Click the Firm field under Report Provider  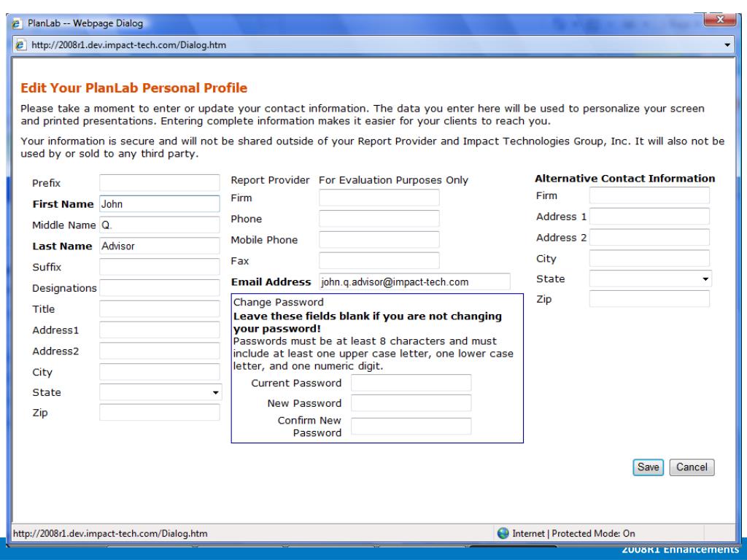click(379, 198)
